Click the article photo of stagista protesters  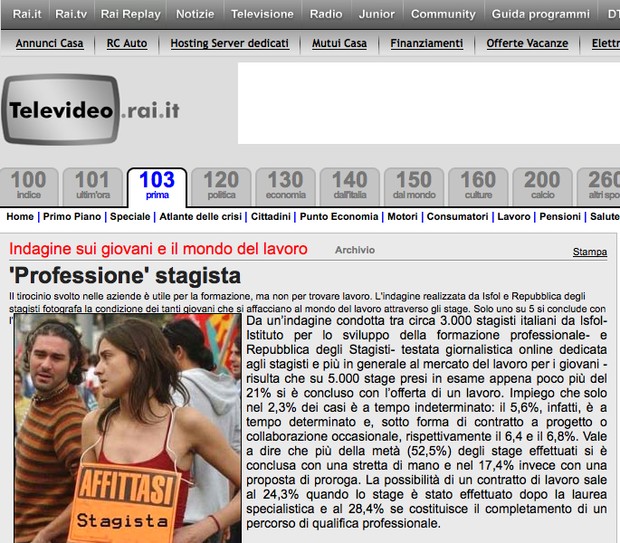pyautogui.click(x=127, y=428)
